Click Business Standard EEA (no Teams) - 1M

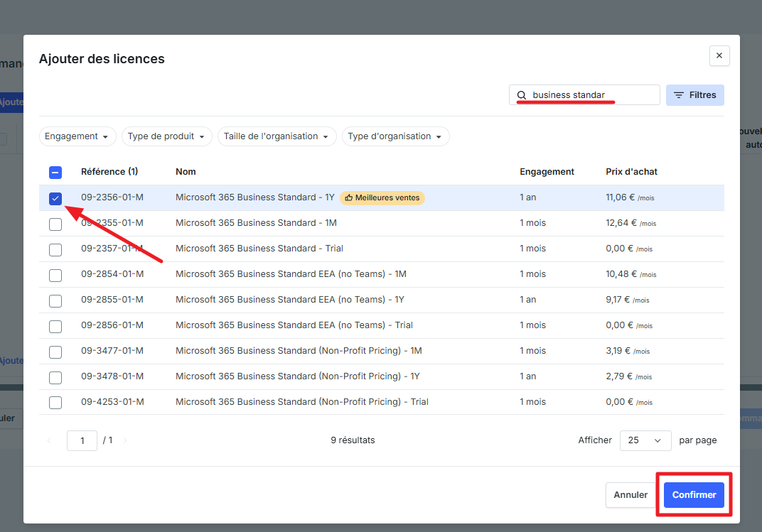[x=291, y=274]
